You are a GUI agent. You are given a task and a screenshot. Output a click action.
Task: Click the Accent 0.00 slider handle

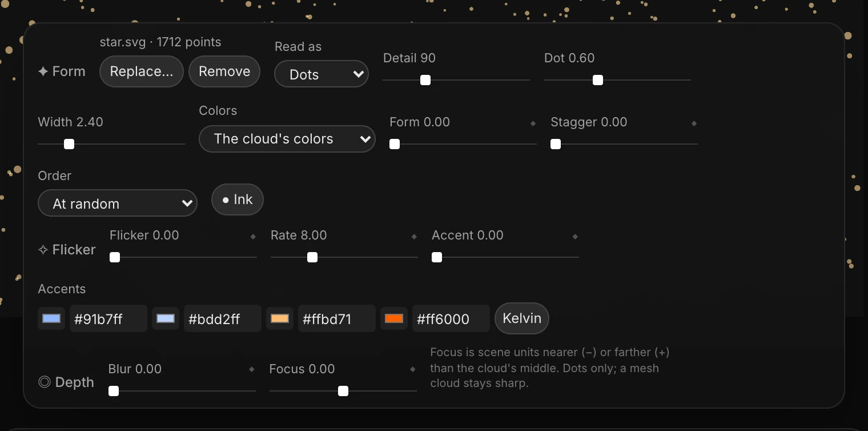(x=437, y=257)
